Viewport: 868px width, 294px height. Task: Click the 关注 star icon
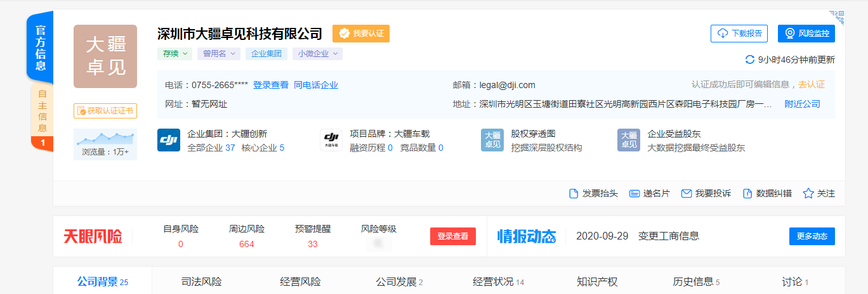(x=808, y=193)
